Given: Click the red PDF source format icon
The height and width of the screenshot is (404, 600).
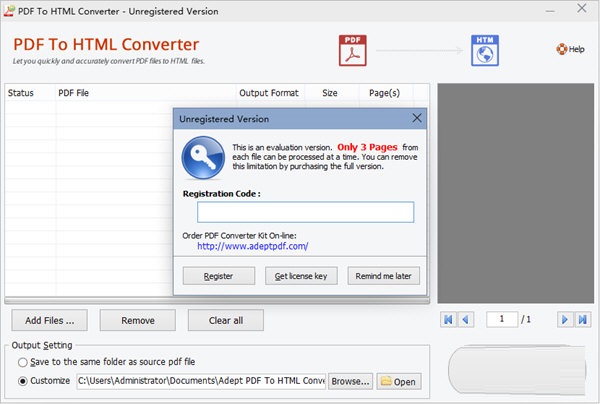Looking at the screenshot, I should point(352,50).
